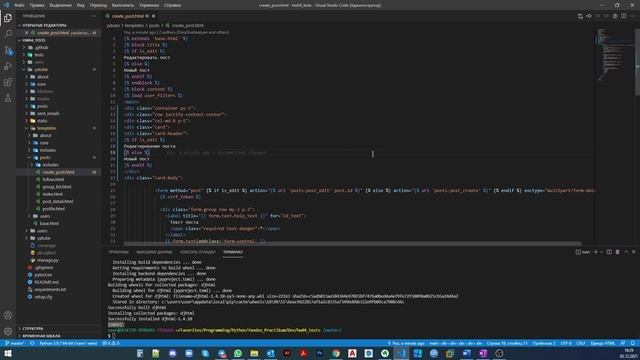The height and width of the screenshot is (360, 640).
Task: Kill terminal with the trash icon
Action: (x=617, y=252)
